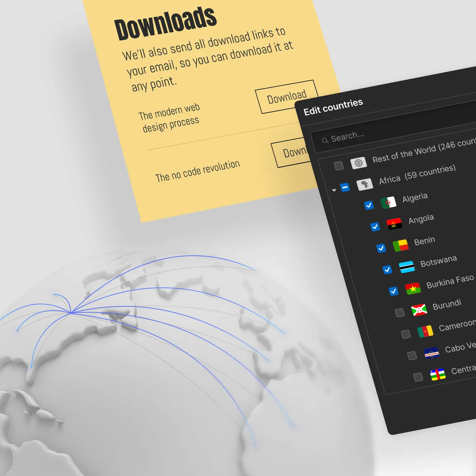Image resolution: width=476 pixels, height=476 pixels.
Task: Select the Algeria label
Action: click(x=415, y=197)
